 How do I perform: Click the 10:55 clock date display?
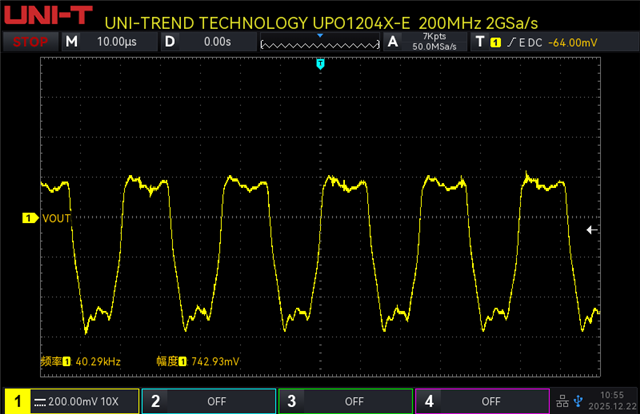click(x=612, y=401)
